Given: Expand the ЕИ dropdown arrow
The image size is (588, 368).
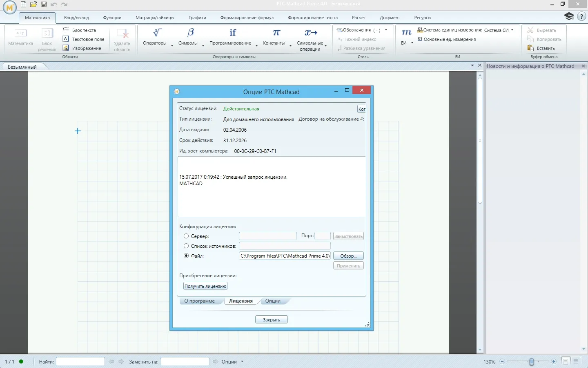Looking at the screenshot, I should pyautogui.click(x=412, y=43).
